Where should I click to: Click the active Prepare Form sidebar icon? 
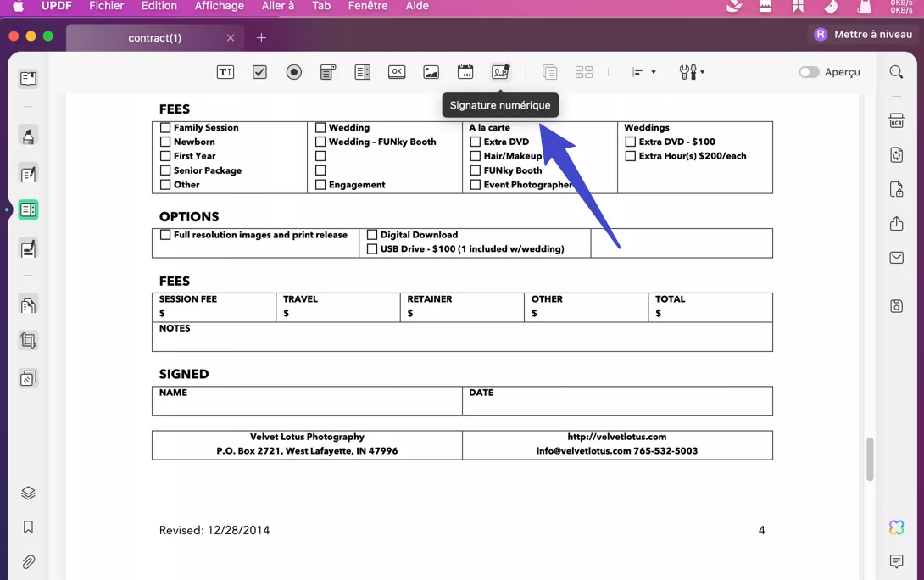(28, 209)
